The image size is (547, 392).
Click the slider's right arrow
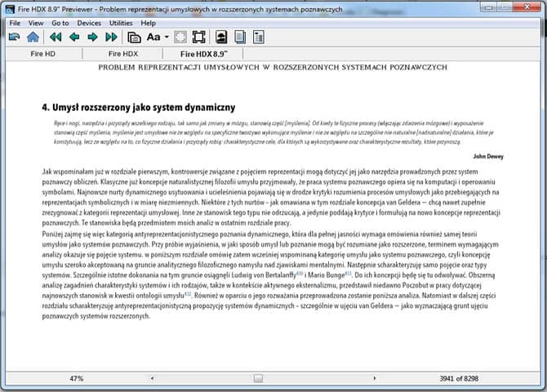375,379
